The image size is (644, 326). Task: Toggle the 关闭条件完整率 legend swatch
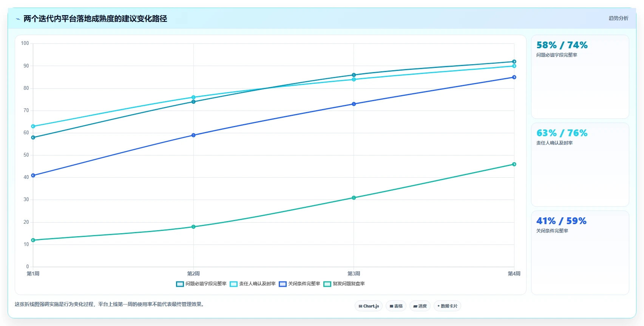tap(283, 284)
